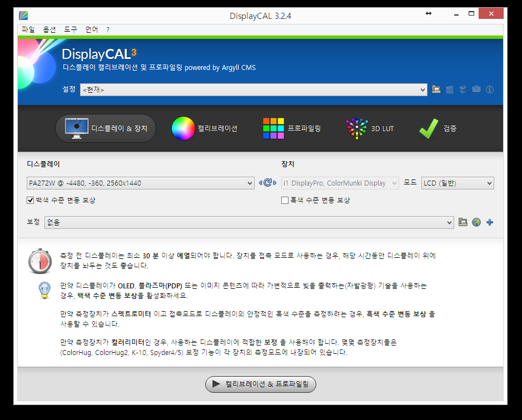Click the color patches profiling icon
Viewport: 522px width, 420px height.
pyautogui.click(x=274, y=128)
